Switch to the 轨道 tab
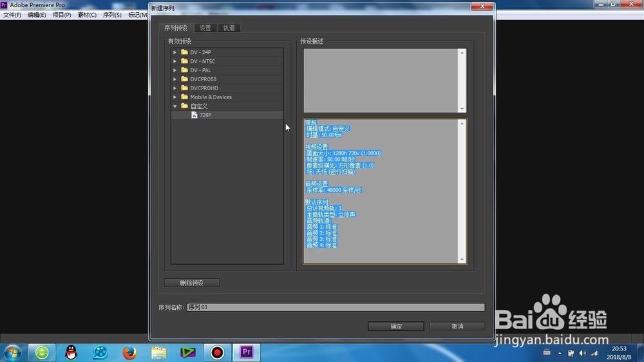This screenshot has width=644, height=362. (229, 28)
